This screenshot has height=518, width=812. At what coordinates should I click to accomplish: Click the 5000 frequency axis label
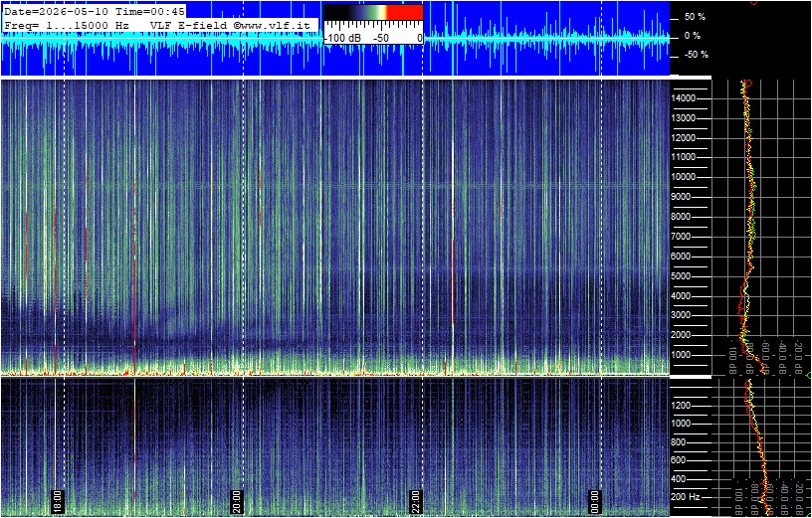coord(682,275)
